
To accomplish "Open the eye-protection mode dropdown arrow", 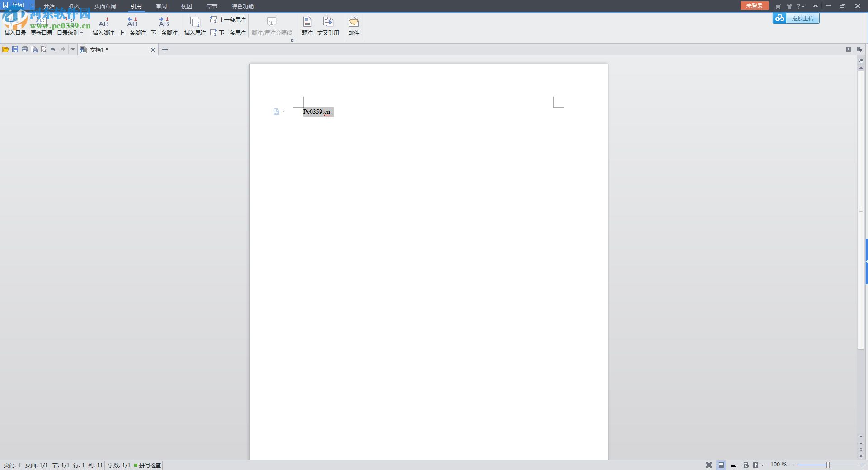I will point(762,465).
